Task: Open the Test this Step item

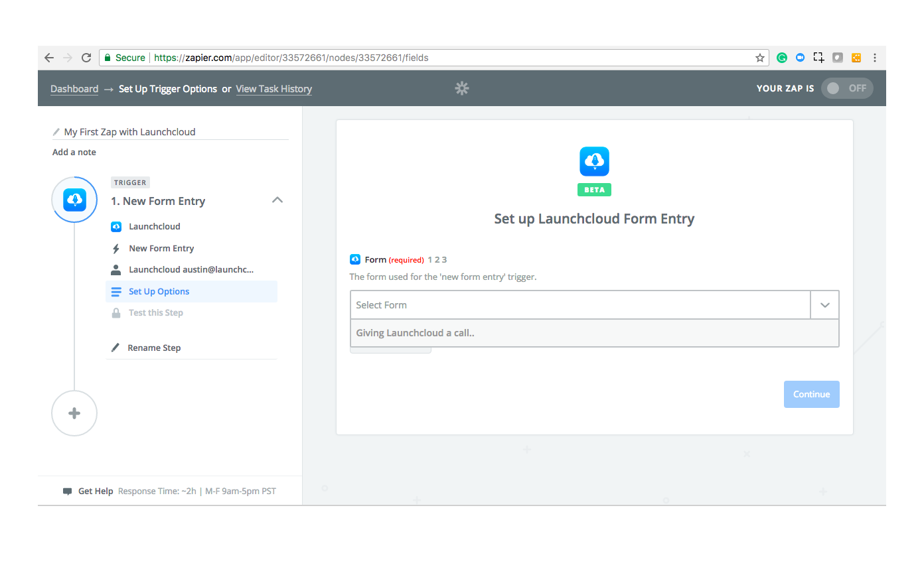Action: (156, 313)
